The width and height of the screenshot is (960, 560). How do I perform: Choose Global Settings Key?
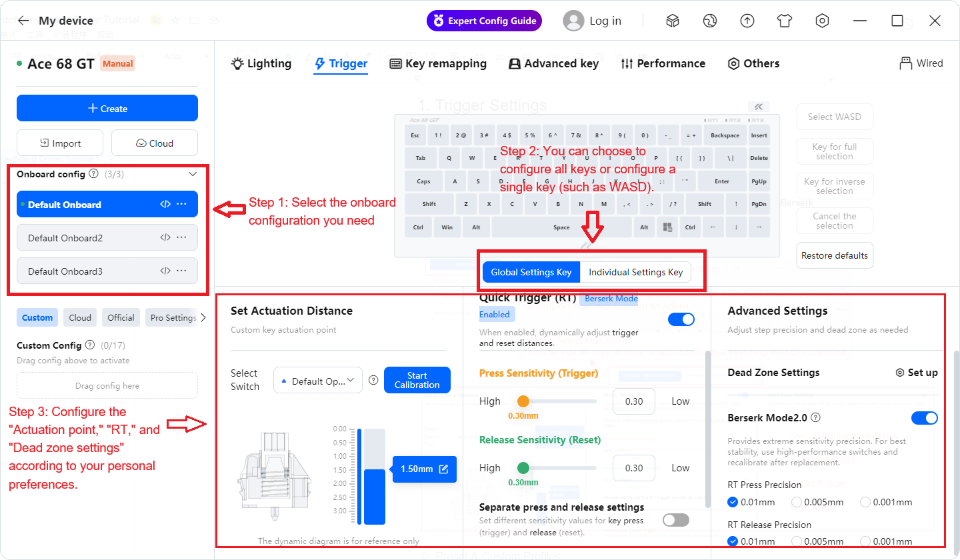[x=531, y=272]
